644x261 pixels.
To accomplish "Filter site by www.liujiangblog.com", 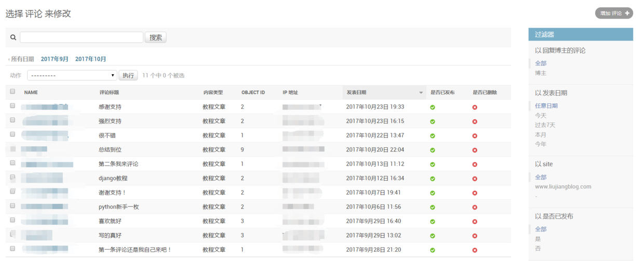I will pyautogui.click(x=563, y=187).
